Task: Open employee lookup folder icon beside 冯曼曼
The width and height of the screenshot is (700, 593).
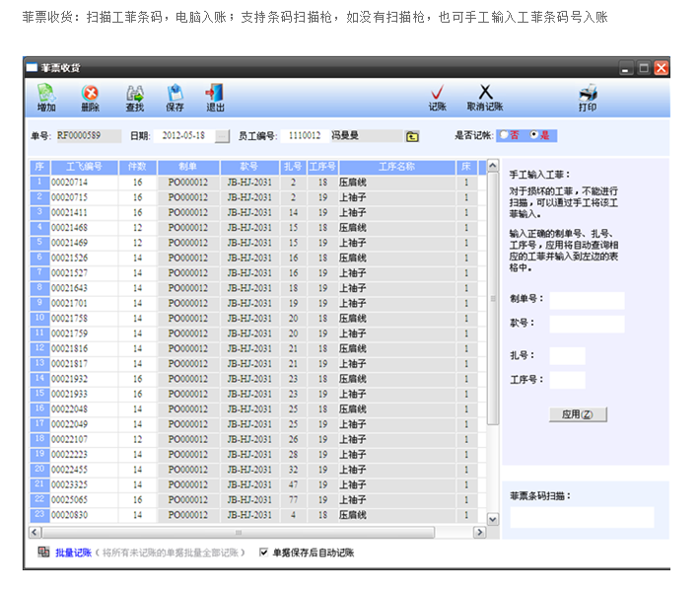Action: [x=411, y=136]
